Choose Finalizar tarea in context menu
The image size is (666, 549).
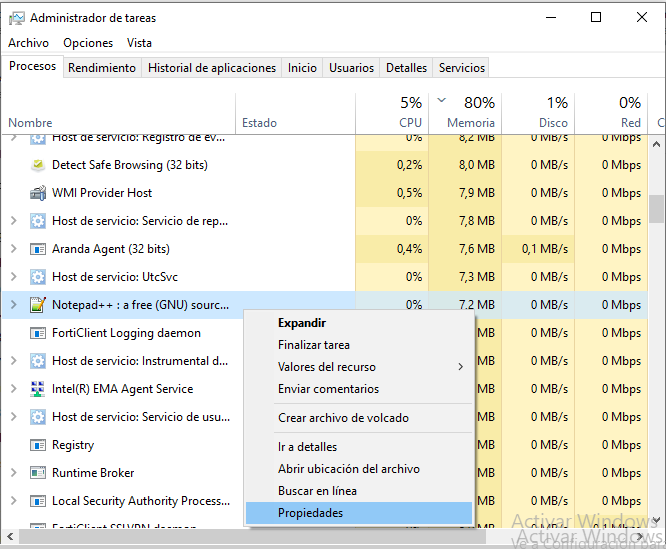coord(359,345)
